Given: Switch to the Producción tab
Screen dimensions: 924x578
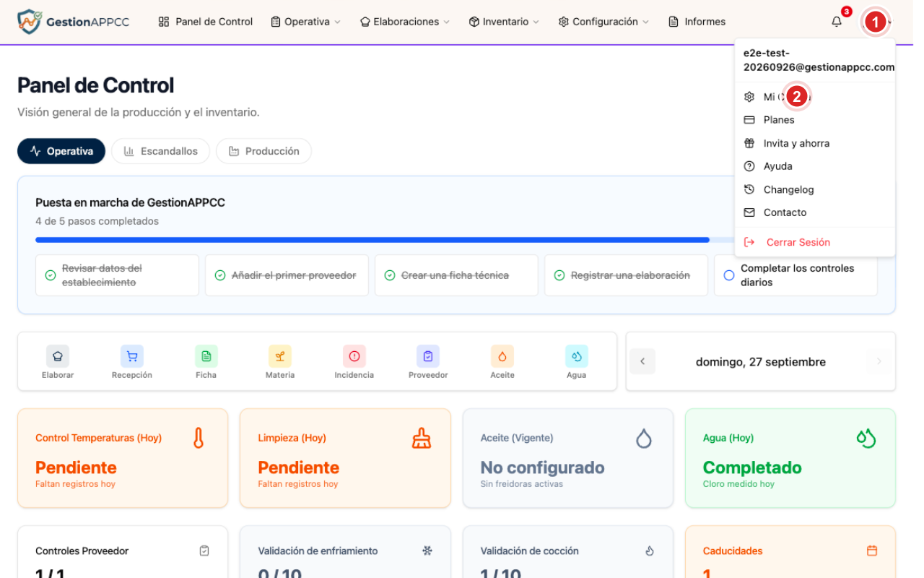Looking at the screenshot, I should (263, 151).
